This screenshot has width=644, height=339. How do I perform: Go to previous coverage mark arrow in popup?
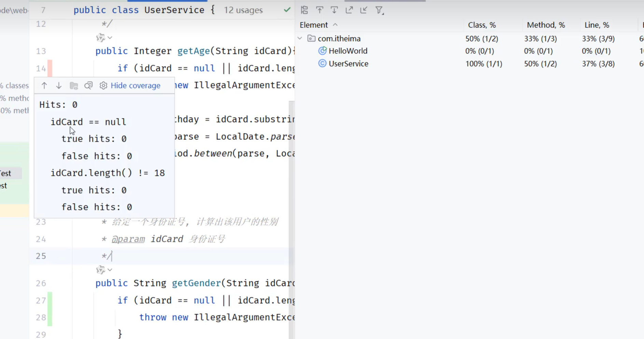[x=44, y=86]
